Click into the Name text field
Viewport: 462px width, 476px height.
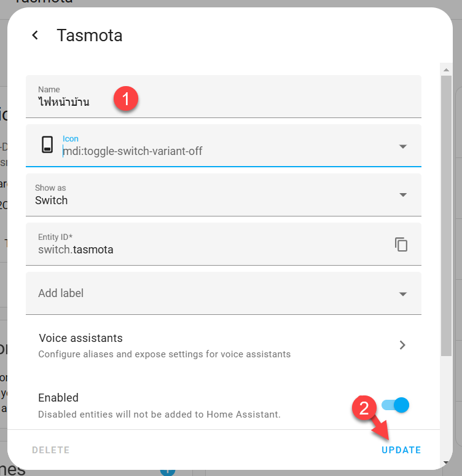[224, 97]
